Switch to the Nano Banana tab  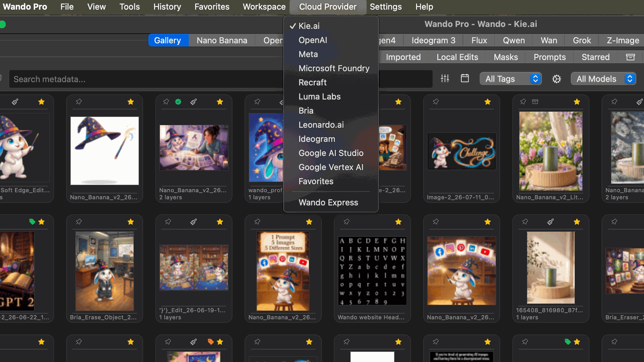222,40
